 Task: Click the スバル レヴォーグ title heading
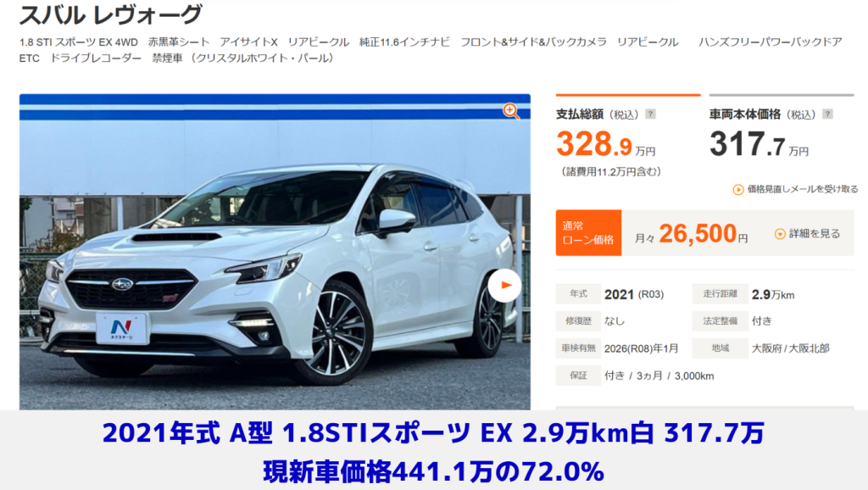(x=111, y=14)
